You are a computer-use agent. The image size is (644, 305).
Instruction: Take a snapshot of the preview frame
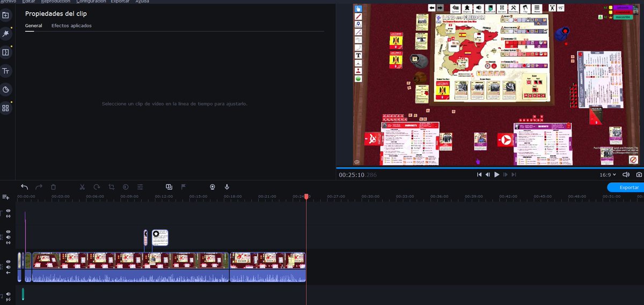click(639, 175)
